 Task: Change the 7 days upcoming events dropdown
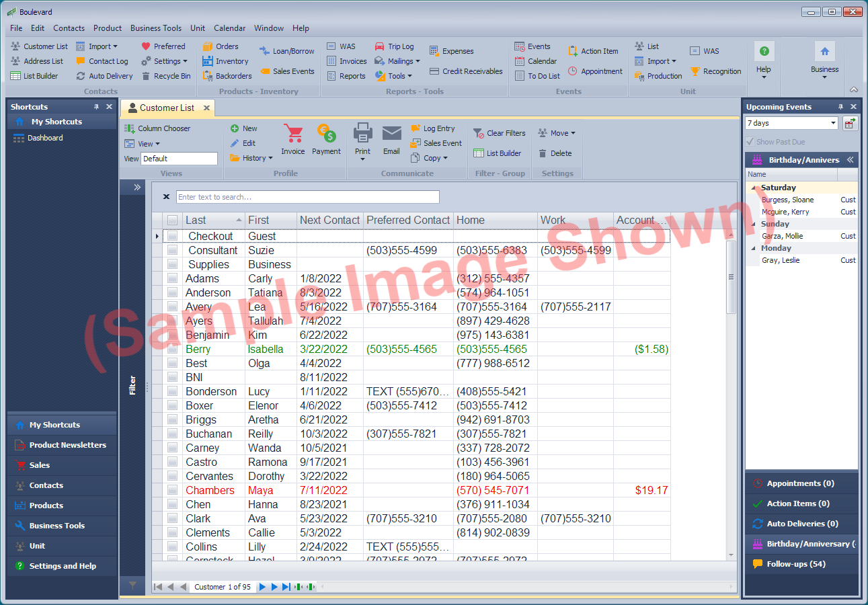[x=791, y=122]
